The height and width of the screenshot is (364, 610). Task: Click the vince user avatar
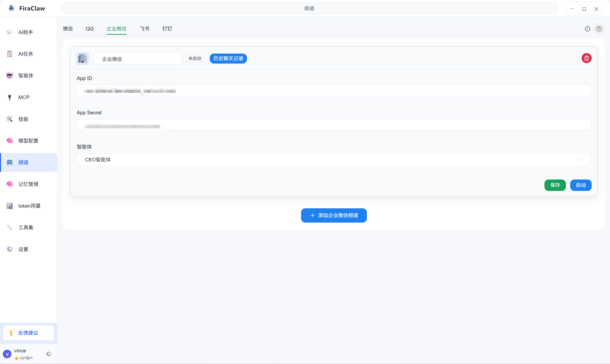7,354
